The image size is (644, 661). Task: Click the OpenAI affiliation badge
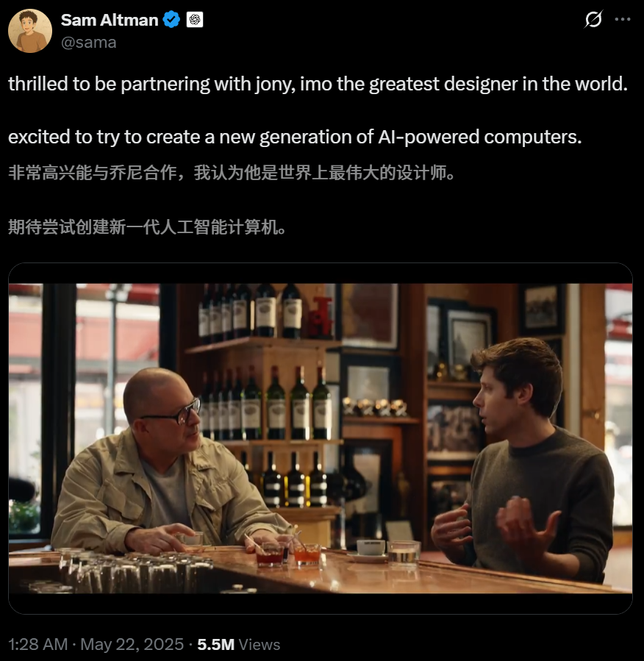195,20
